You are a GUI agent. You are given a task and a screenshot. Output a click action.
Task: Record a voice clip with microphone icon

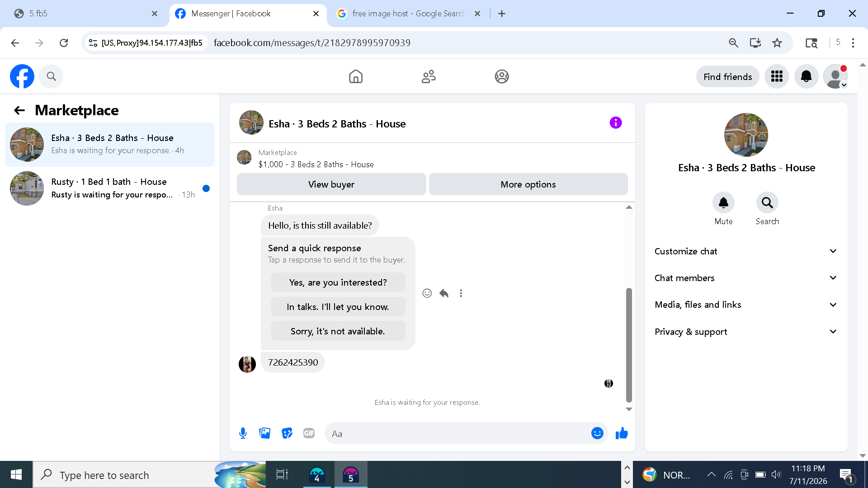tap(243, 433)
